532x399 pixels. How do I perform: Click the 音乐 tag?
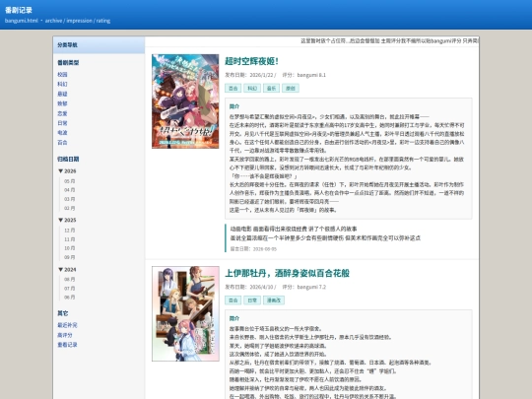[x=271, y=89]
